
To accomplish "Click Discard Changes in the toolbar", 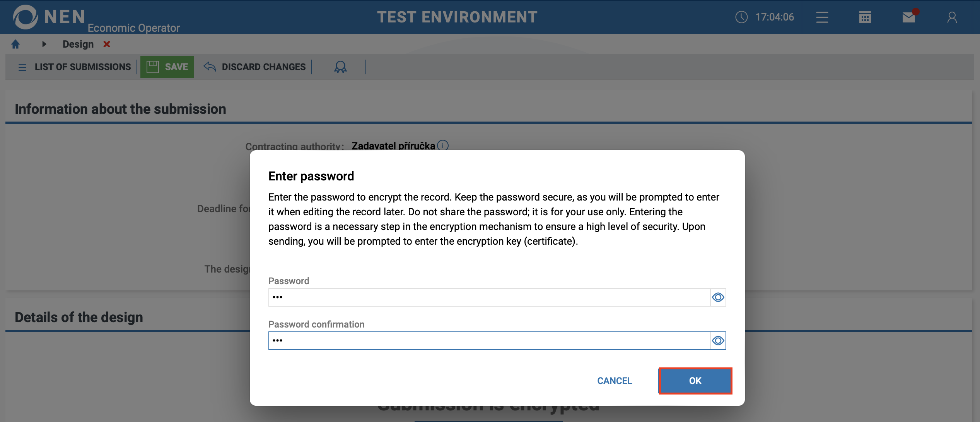I will 255,67.
